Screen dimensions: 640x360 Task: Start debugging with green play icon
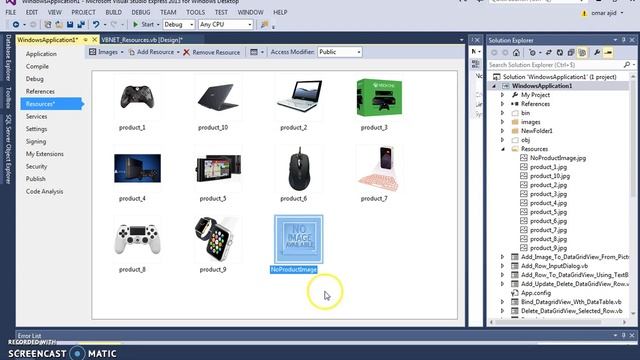136,24
